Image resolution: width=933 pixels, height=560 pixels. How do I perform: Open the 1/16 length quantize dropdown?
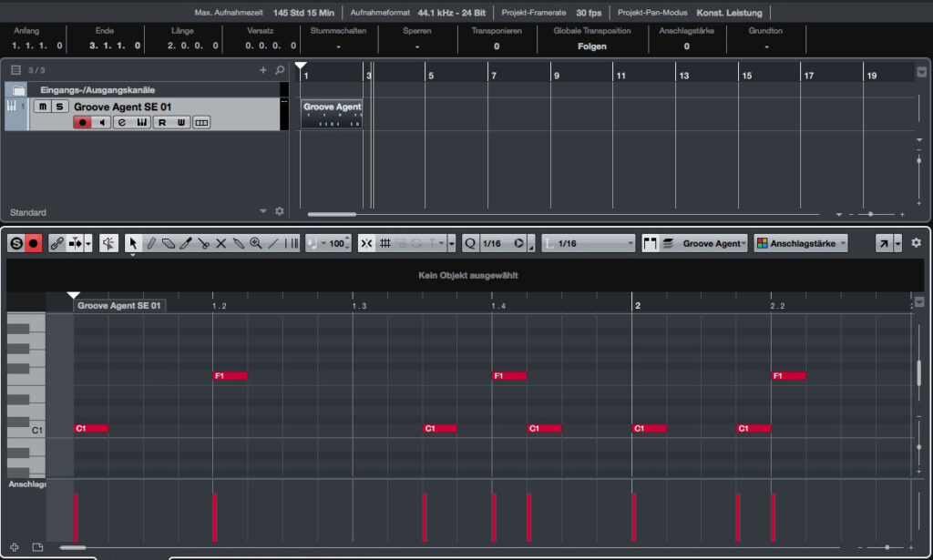coord(589,243)
